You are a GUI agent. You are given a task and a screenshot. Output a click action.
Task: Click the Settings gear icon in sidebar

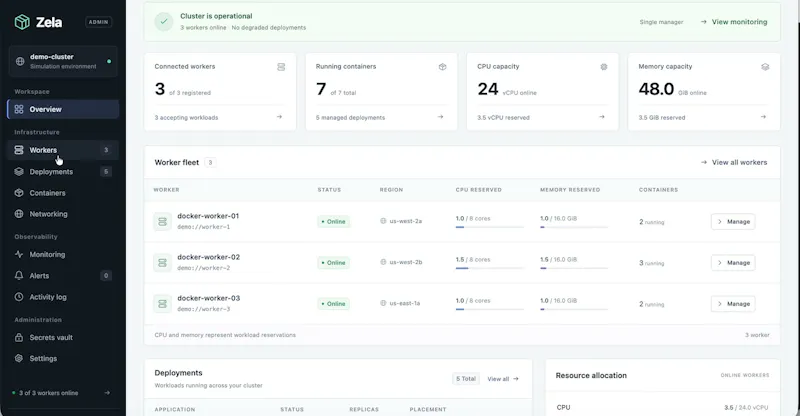(x=19, y=358)
